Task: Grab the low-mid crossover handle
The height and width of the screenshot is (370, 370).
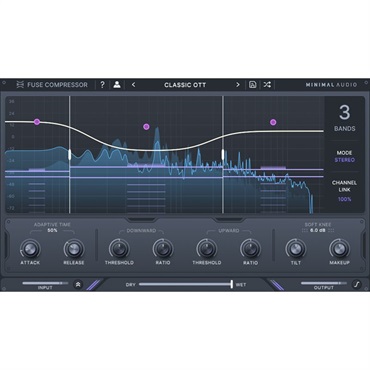Action: click(70, 154)
